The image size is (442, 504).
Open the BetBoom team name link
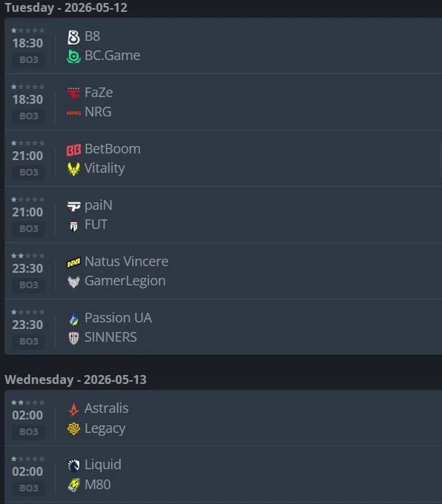(x=112, y=149)
